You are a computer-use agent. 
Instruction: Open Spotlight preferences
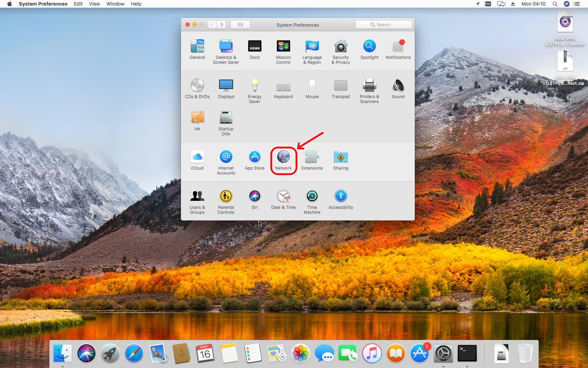point(369,49)
